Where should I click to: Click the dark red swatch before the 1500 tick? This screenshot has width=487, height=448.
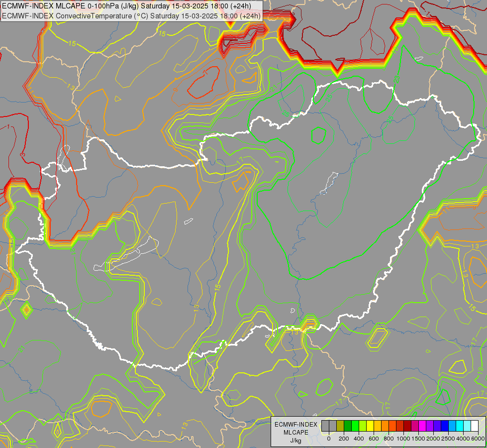(407, 426)
